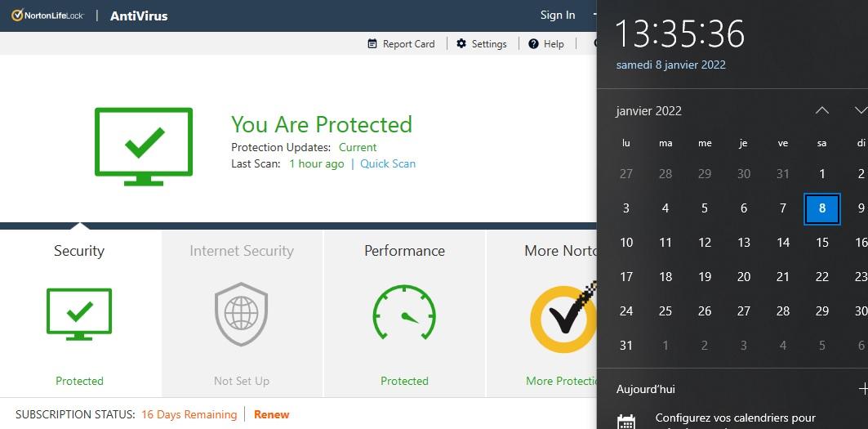Select January 20 in calendar

743,276
